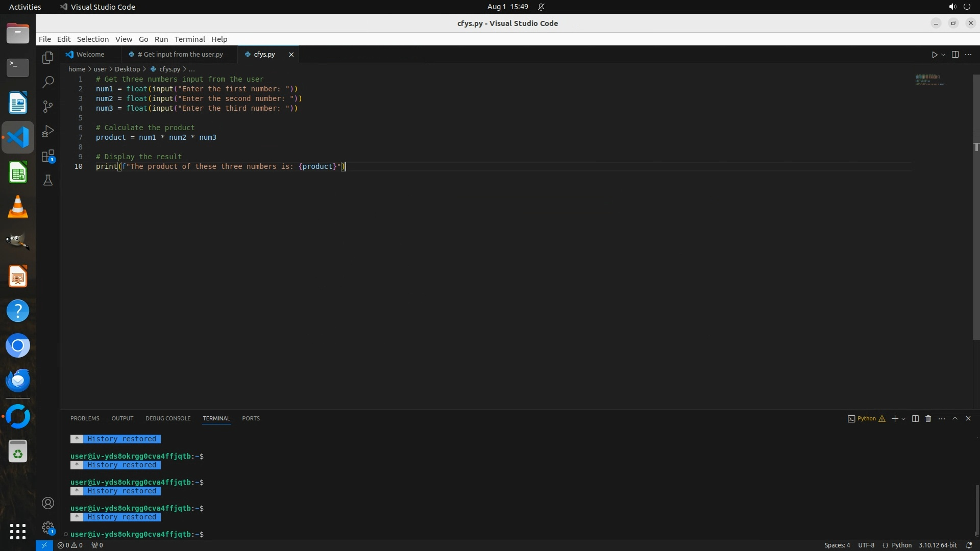Run the Python file with play button

tap(935, 55)
